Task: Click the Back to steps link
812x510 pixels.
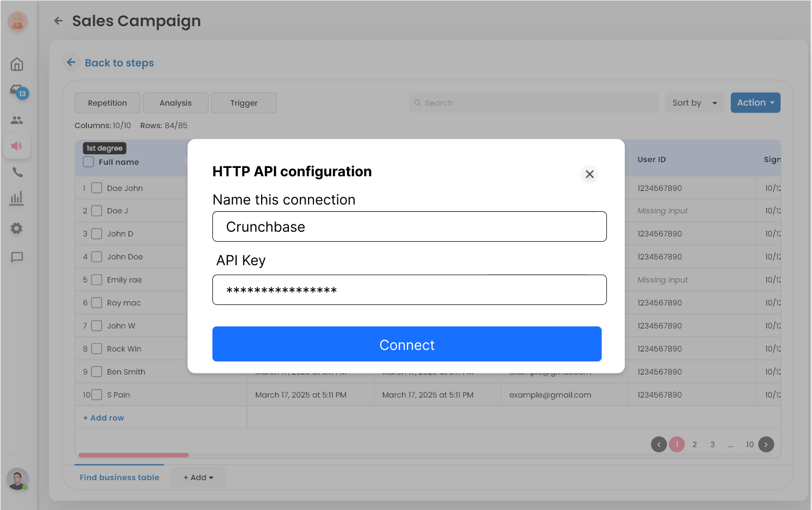Action: pos(119,63)
